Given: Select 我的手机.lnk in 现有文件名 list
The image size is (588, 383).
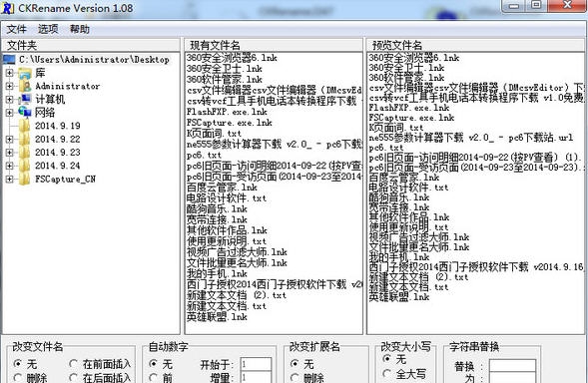Looking at the screenshot, I should coord(217,273).
